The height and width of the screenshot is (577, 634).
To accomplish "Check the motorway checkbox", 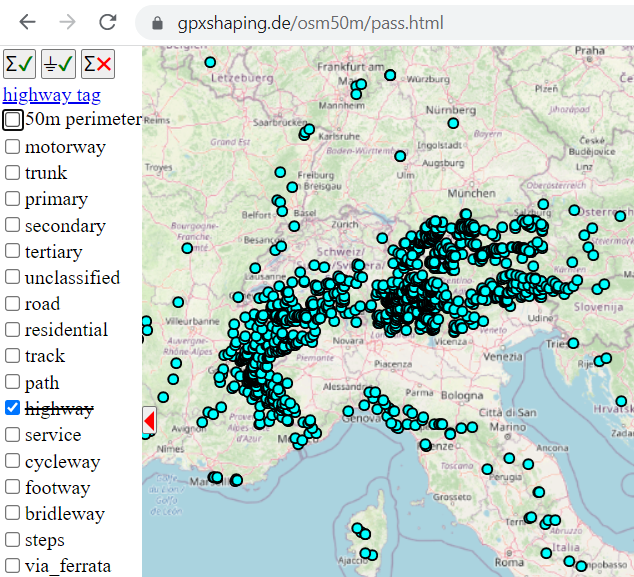I will (13, 146).
